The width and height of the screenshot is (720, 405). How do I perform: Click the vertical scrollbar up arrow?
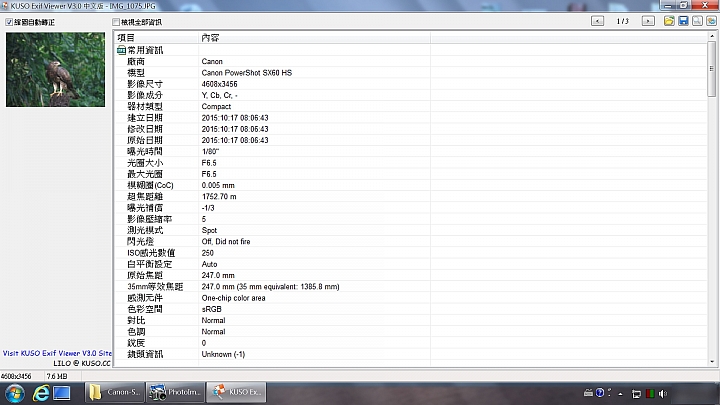(x=712, y=36)
